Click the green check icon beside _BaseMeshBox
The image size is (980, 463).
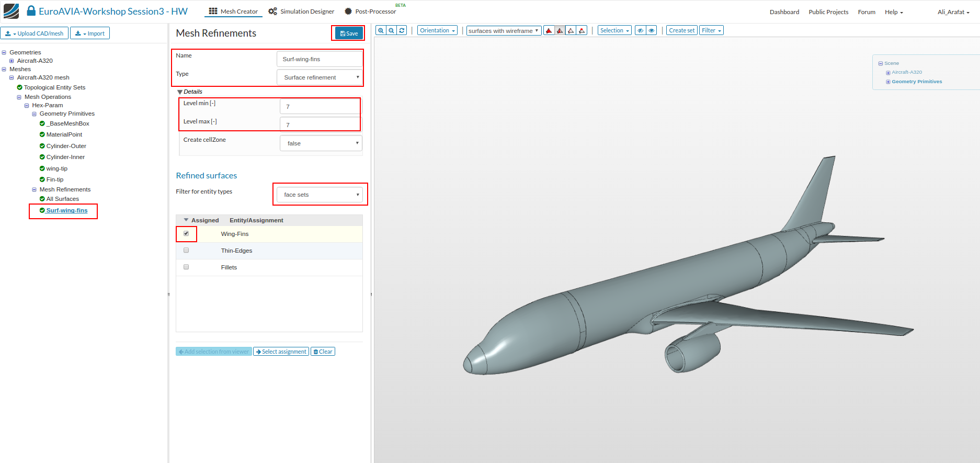[x=42, y=123]
